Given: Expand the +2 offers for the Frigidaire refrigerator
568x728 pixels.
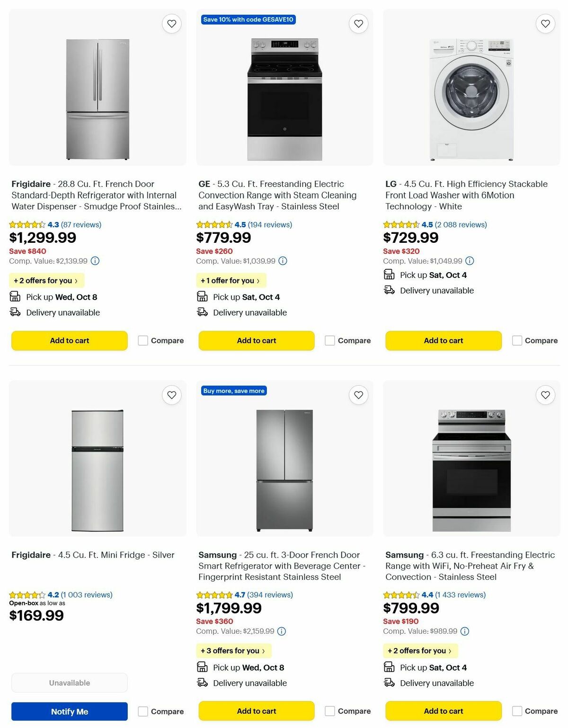Looking at the screenshot, I should click(x=46, y=280).
